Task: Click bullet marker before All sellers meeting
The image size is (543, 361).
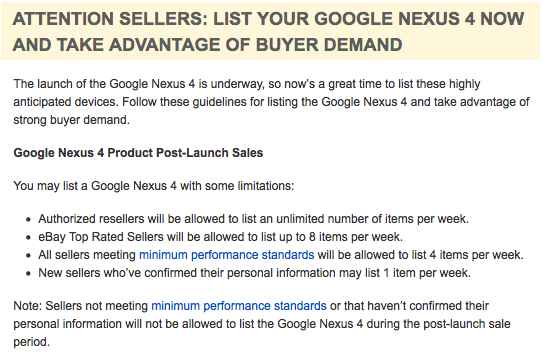Action: coord(28,256)
